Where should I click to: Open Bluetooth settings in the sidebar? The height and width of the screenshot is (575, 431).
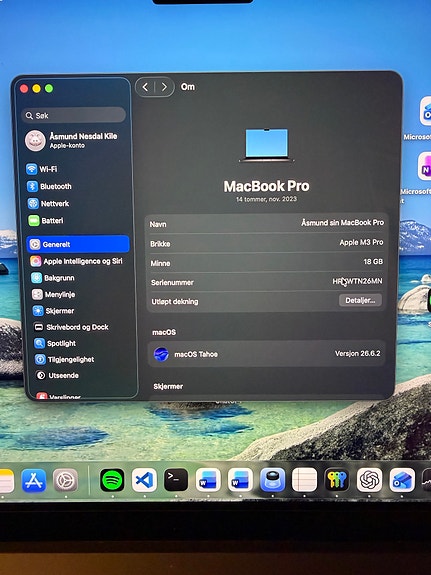[49, 186]
